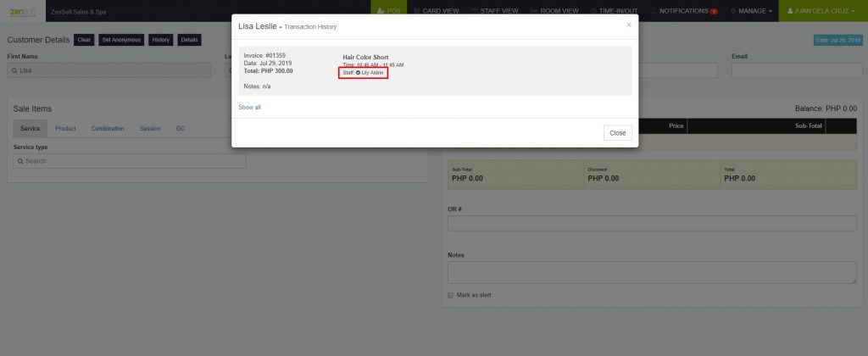Click the ZenSoft Salon & Spa title
Image resolution: width=868 pixels, height=356 pixels.
pyautogui.click(x=78, y=12)
